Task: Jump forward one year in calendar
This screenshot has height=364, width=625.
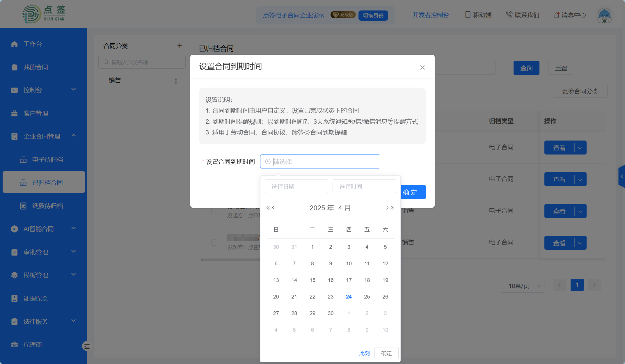Action: pos(393,207)
